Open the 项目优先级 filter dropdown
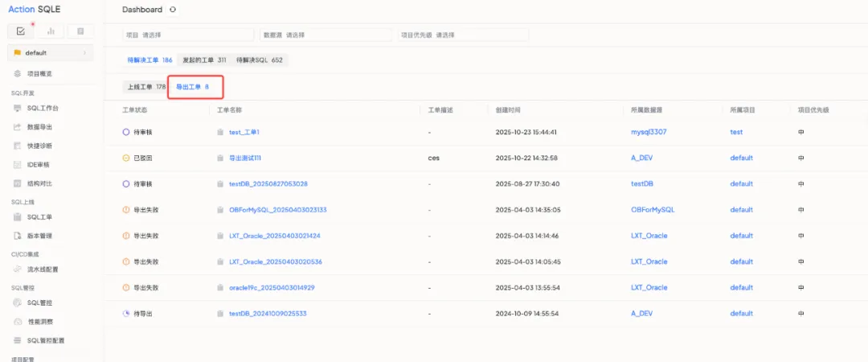Viewport: 868px width, 362px height. tap(461, 35)
